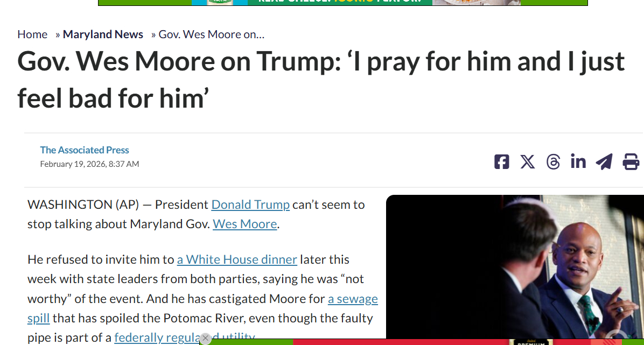The image size is (644, 345).
Task: Share article on Threads
Action: (x=553, y=161)
